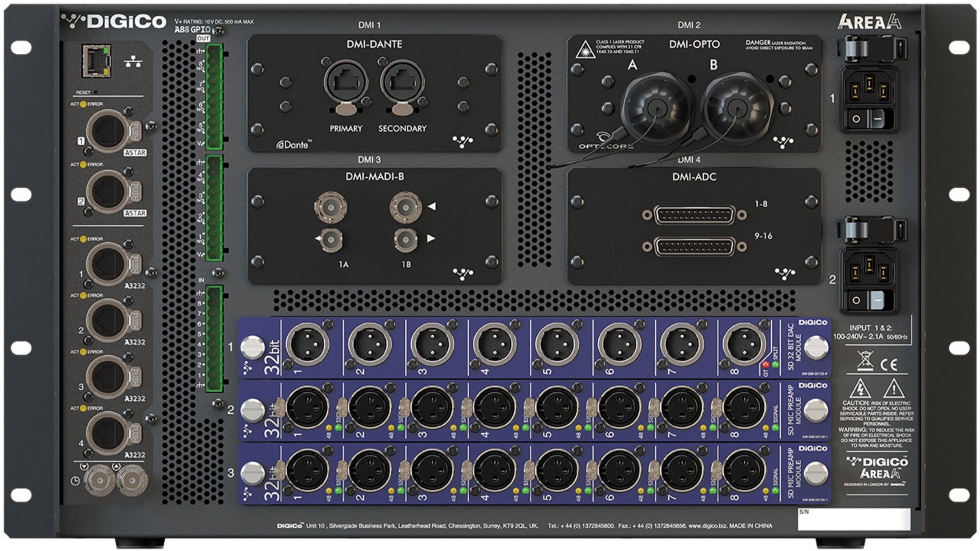The width and height of the screenshot is (980, 551).
Task: Click XLR input 1 on slot 2 preamp module
Action: (x=307, y=407)
